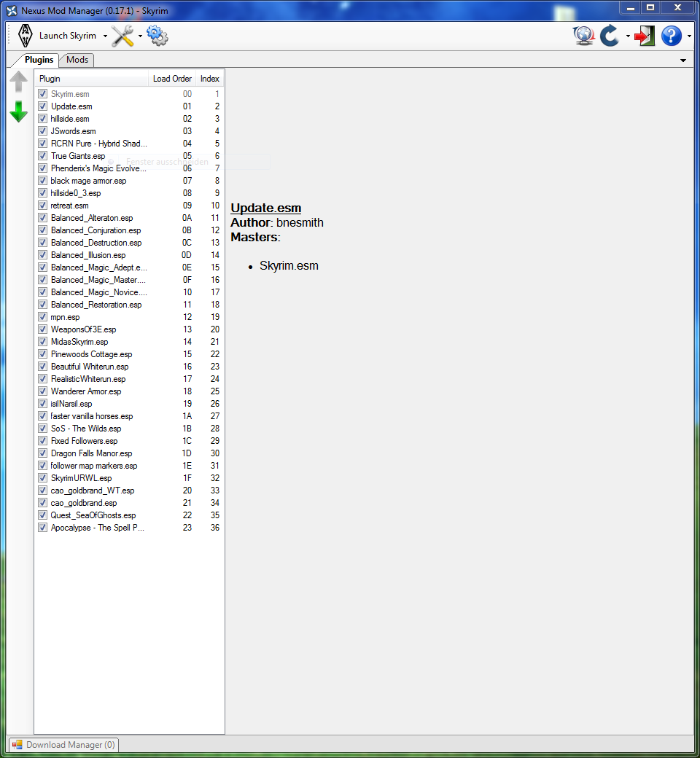Expand the help icon dropdown arrow
700x758 pixels.
click(689, 36)
